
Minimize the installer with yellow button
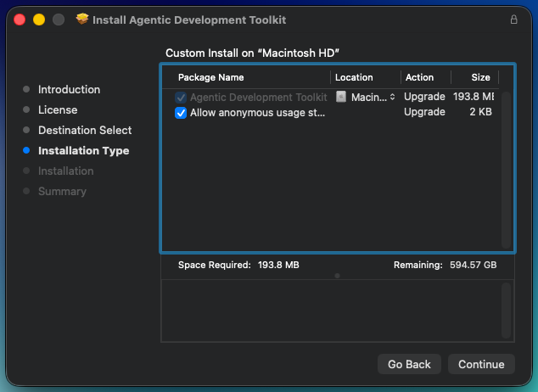[39, 20]
